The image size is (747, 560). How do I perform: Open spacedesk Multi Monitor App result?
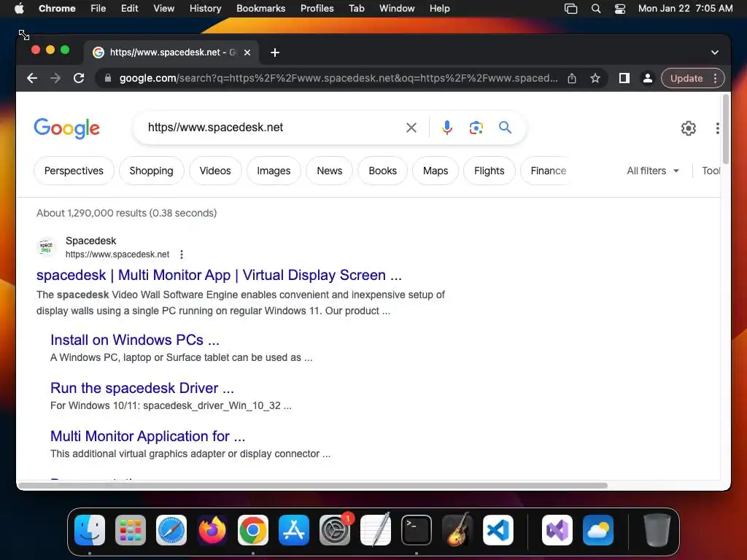219,275
